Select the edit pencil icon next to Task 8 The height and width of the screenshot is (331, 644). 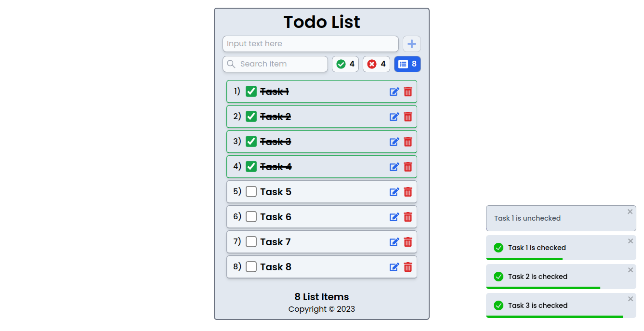(394, 267)
